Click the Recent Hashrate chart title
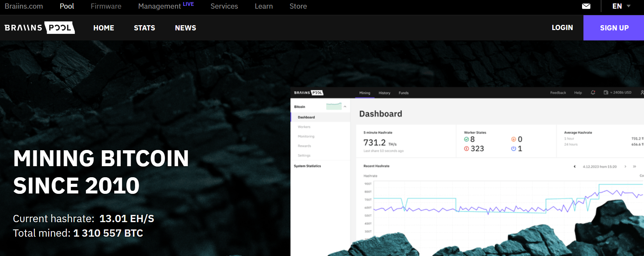Screen dimensions: 644x256 tap(376, 166)
